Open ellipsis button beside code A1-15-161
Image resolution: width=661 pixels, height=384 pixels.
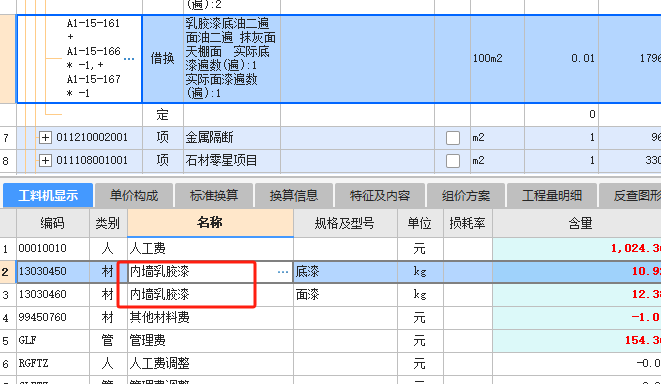(x=129, y=59)
